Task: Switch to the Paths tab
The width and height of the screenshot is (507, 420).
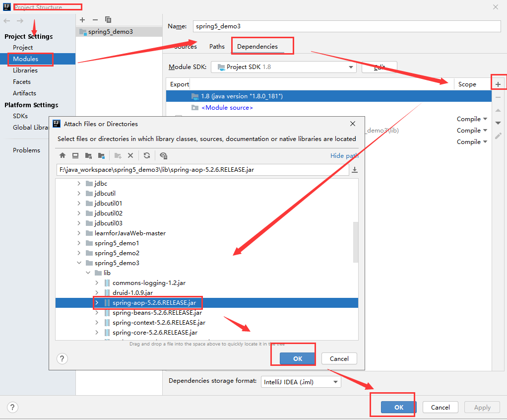Action: pos(217,47)
